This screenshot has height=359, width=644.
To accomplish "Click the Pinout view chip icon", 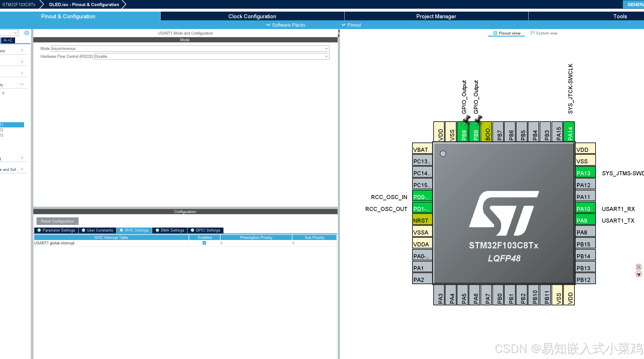I will tap(495, 33).
